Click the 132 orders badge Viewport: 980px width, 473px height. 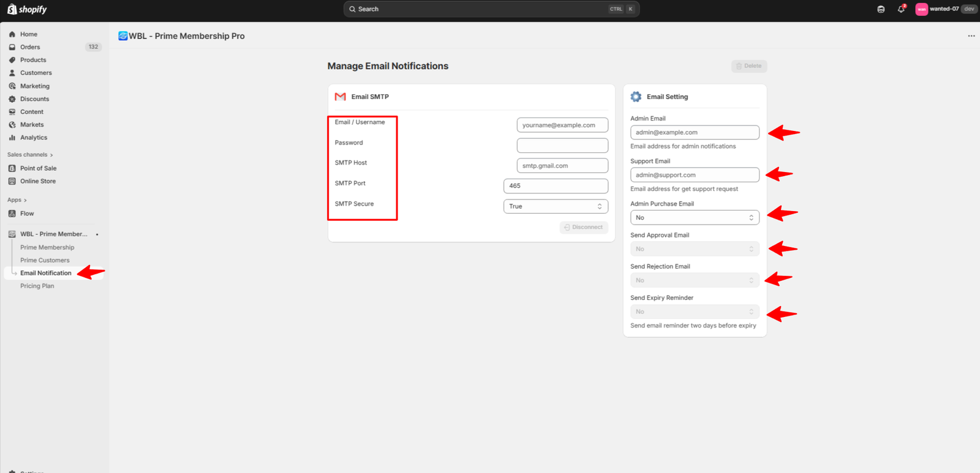point(93,47)
